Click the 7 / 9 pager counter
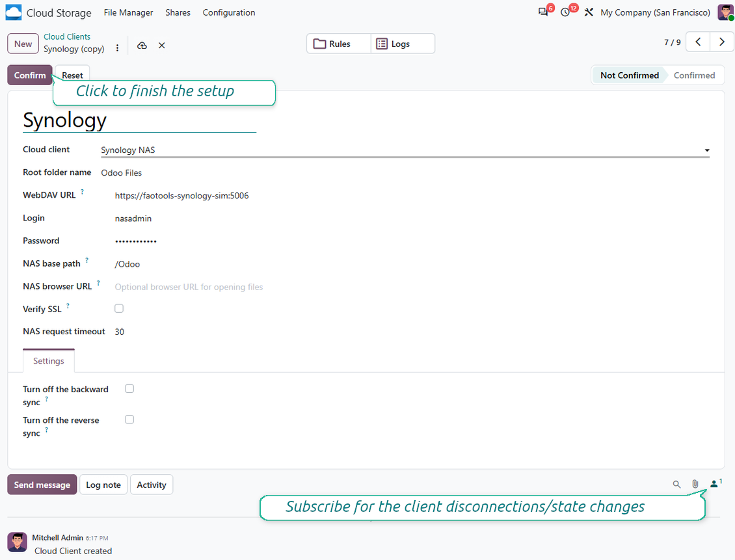The width and height of the screenshot is (735, 560). click(x=672, y=42)
